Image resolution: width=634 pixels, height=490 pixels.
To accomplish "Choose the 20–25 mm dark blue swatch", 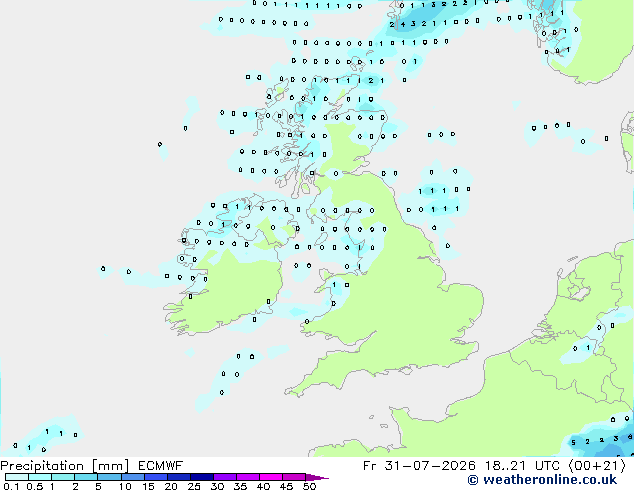I will [x=178, y=477].
